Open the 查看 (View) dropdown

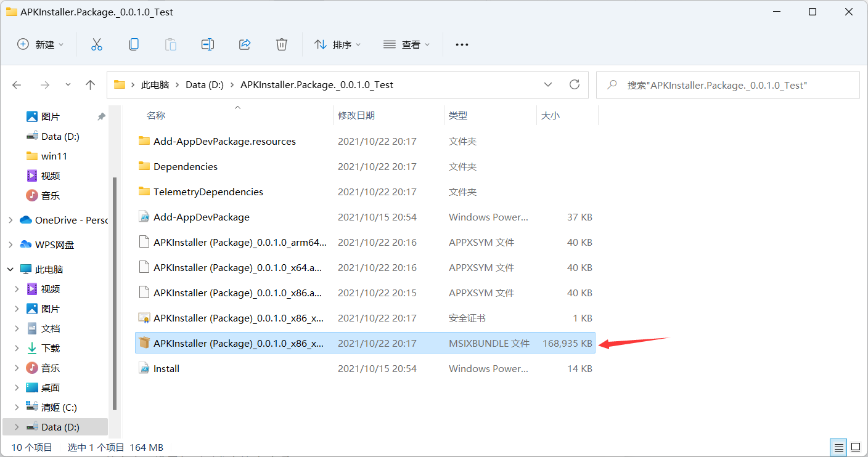click(x=406, y=44)
